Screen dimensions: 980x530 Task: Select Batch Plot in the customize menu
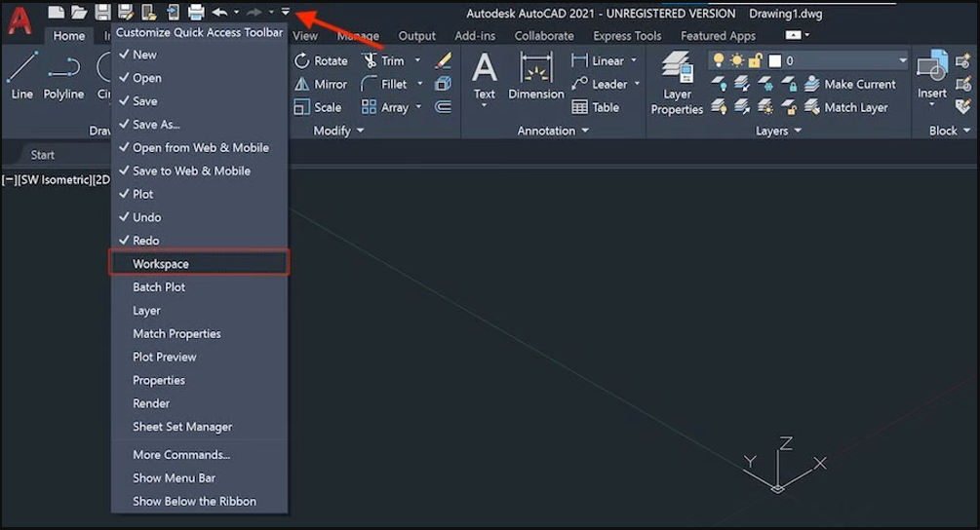point(199,287)
